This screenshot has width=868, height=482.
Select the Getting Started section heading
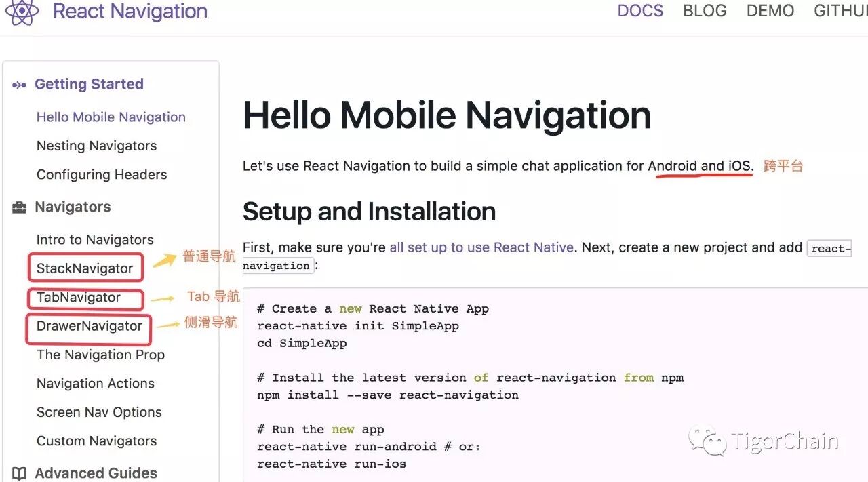[89, 84]
